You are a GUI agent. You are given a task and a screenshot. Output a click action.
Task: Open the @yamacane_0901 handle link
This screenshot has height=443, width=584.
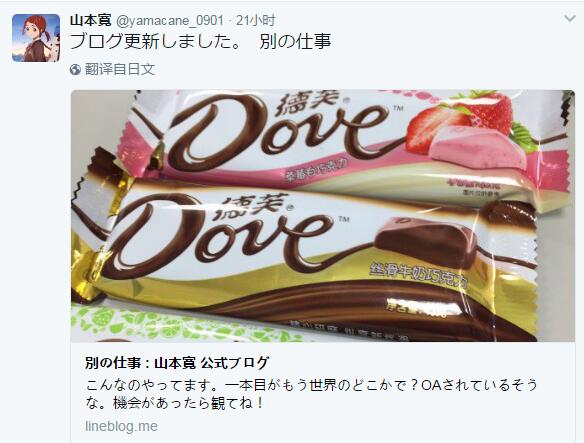170,20
